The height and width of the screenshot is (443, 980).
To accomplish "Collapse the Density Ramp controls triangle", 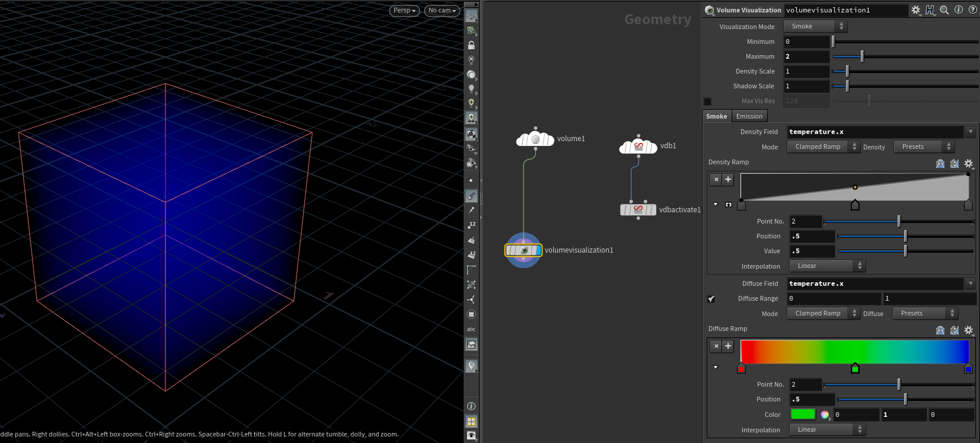I will [x=716, y=205].
